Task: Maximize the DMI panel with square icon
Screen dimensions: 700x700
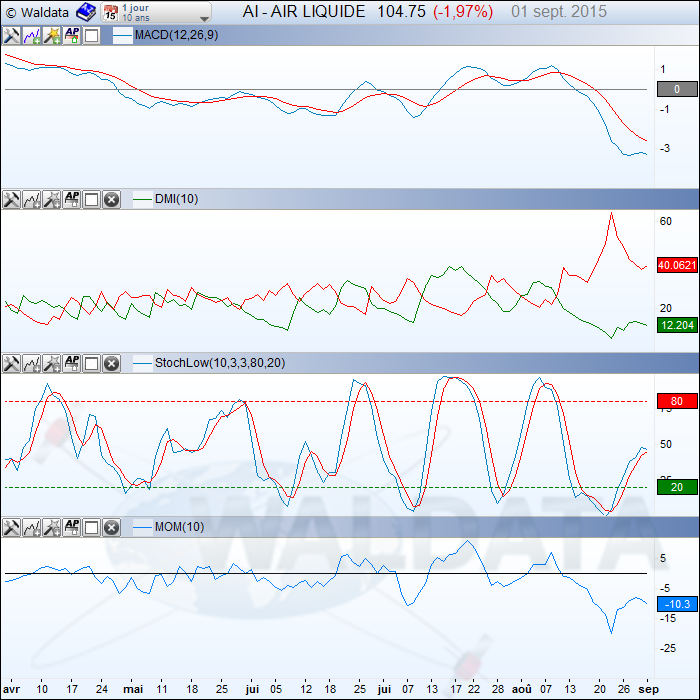Action: point(92,200)
